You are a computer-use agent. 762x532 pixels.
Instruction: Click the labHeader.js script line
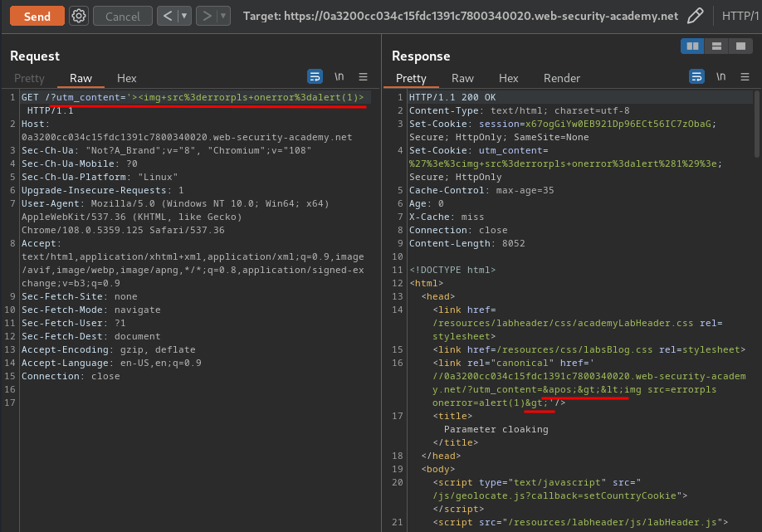pos(580,522)
